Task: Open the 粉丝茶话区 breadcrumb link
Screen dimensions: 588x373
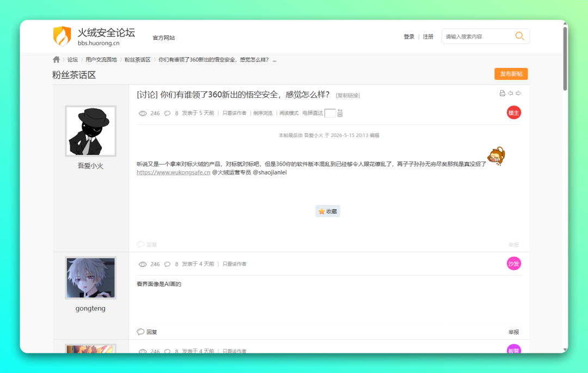Action: 137,60
